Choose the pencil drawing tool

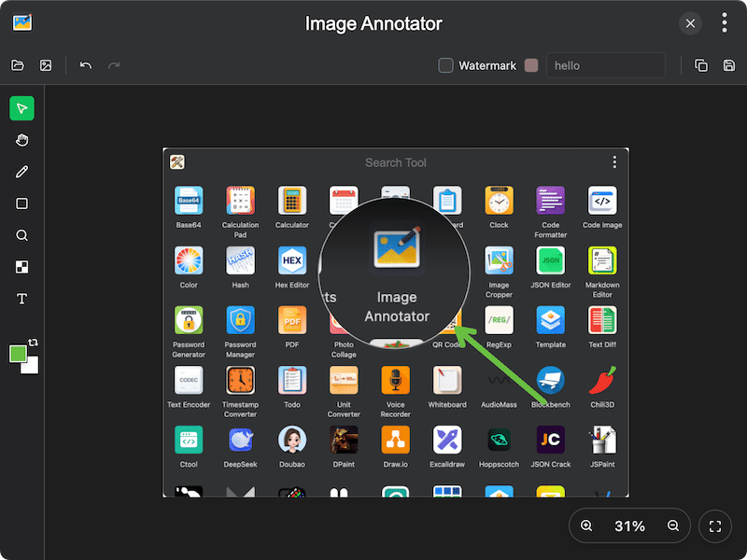pos(21,172)
